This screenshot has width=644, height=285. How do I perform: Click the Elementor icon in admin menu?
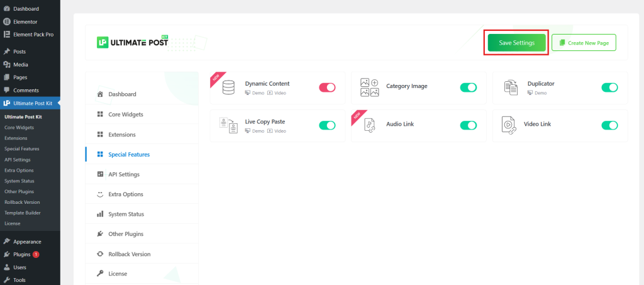point(6,22)
